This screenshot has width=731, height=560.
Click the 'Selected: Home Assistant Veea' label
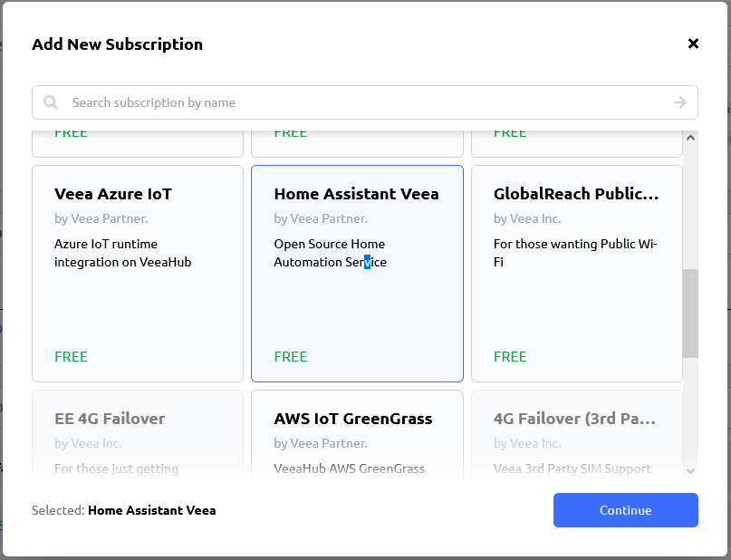[124, 510]
